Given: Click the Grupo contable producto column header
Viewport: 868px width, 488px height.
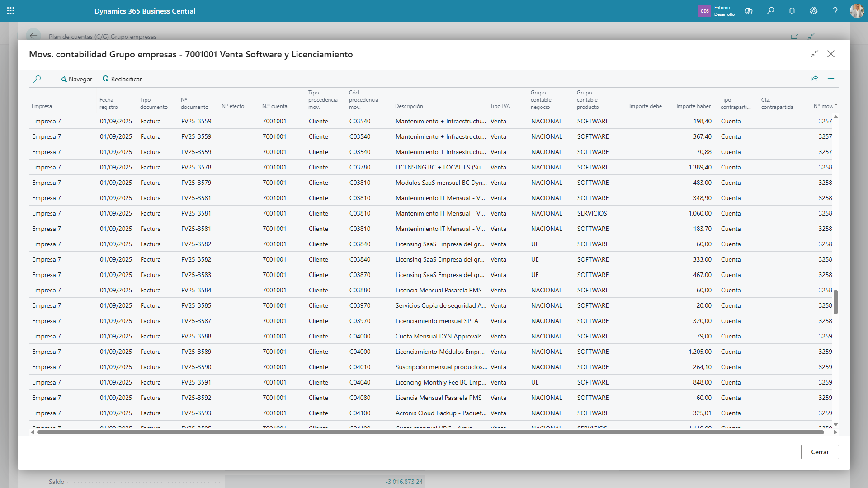Looking at the screenshot, I should click(x=588, y=100).
